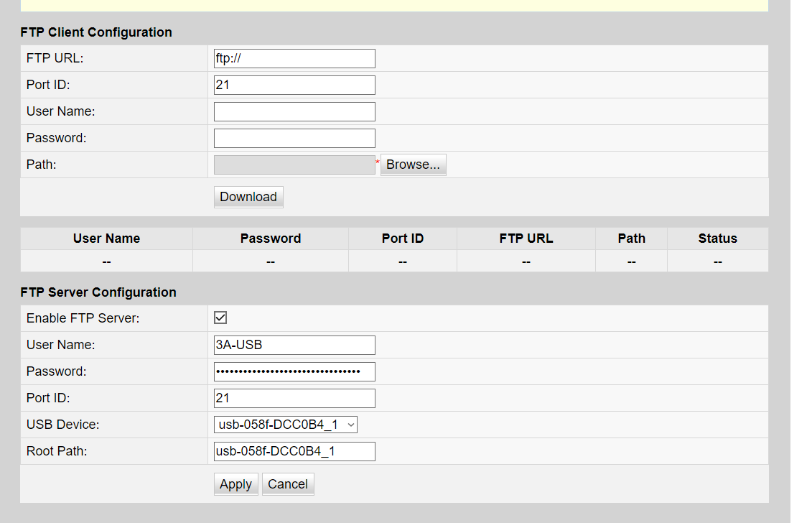The width and height of the screenshot is (812, 523).
Task: Click the Download button
Action: click(x=248, y=197)
